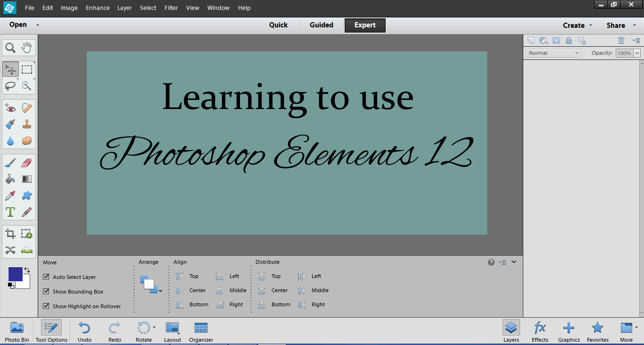The height and width of the screenshot is (345, 644).
Task: Open the Layers panel options menu
Action: 636,41
